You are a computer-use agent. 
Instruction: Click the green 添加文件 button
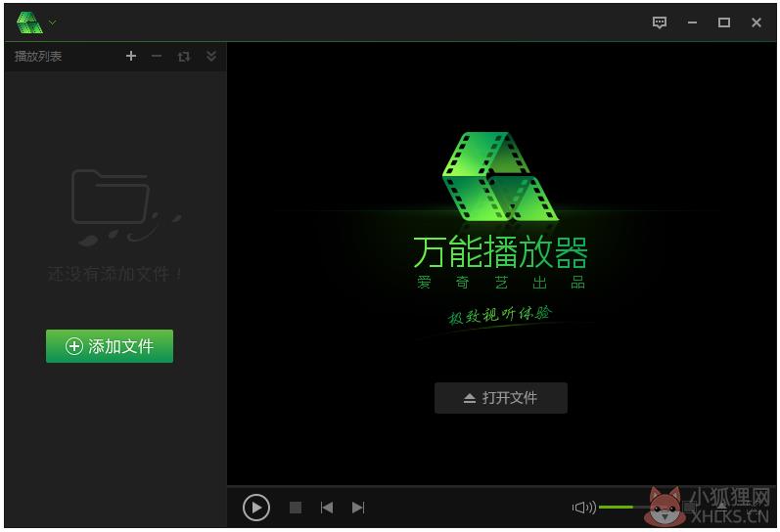click(x=110, y=346)
